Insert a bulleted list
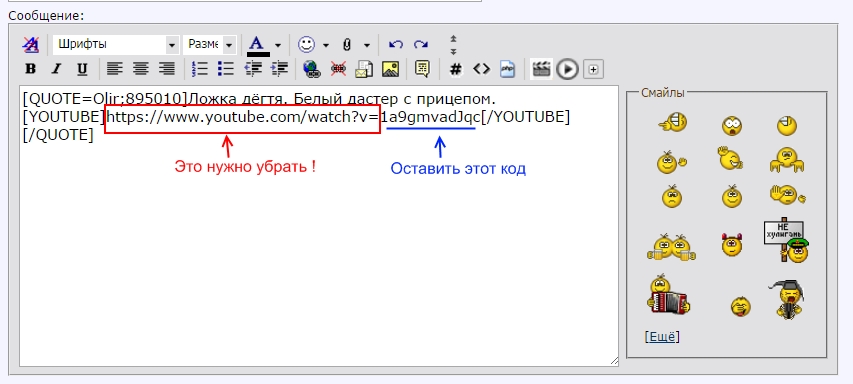This screenshot has height=384, width=853. [225, 69]
